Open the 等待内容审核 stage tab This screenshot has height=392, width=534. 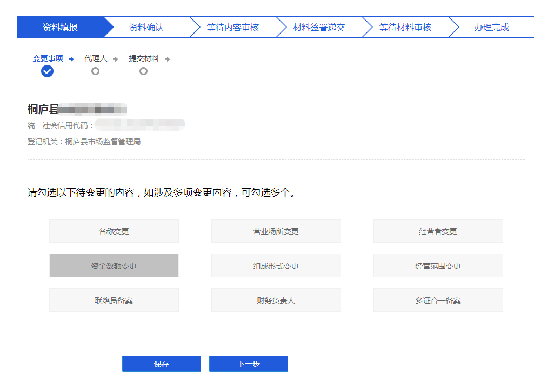point(233,26)
